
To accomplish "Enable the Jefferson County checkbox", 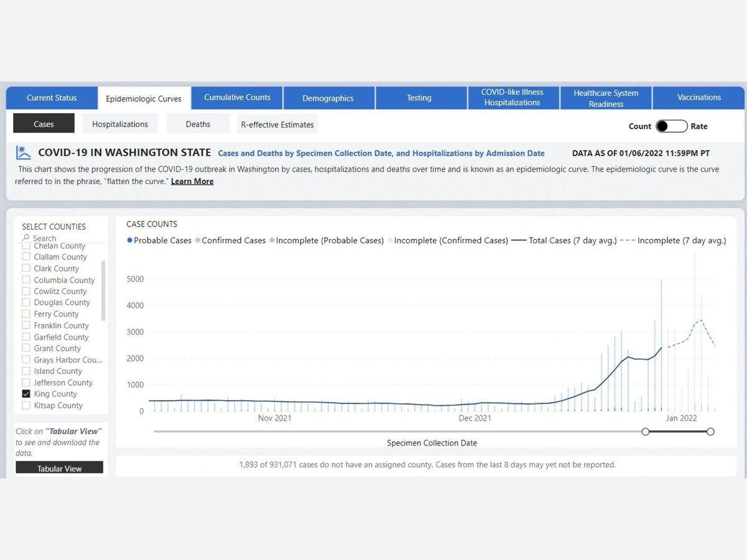I will click(x=26, y=383).
